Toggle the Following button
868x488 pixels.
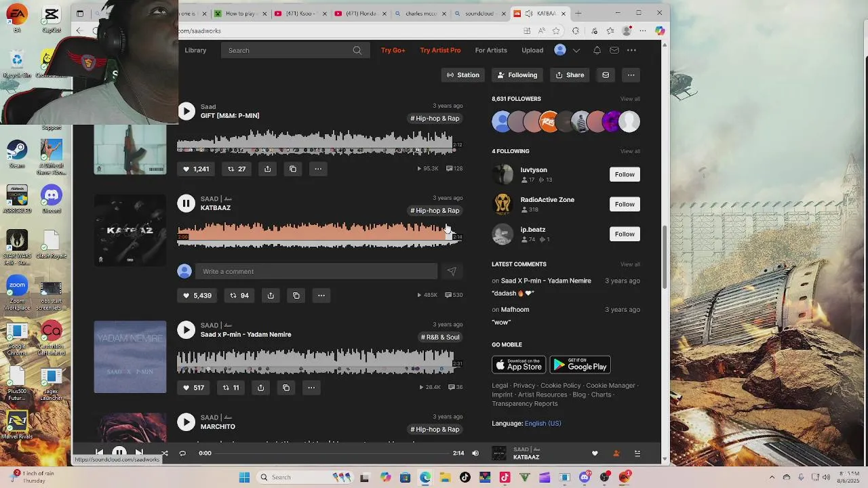click(517, 75)
